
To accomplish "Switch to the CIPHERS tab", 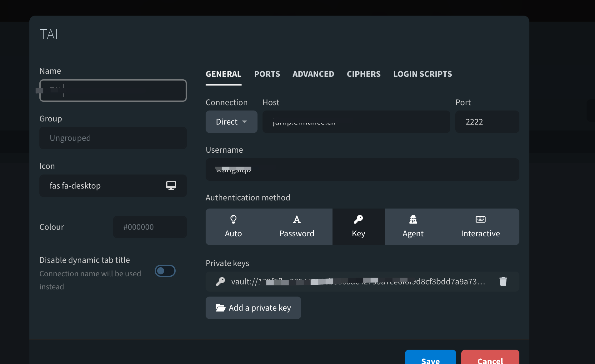I will tap(363, 74).
